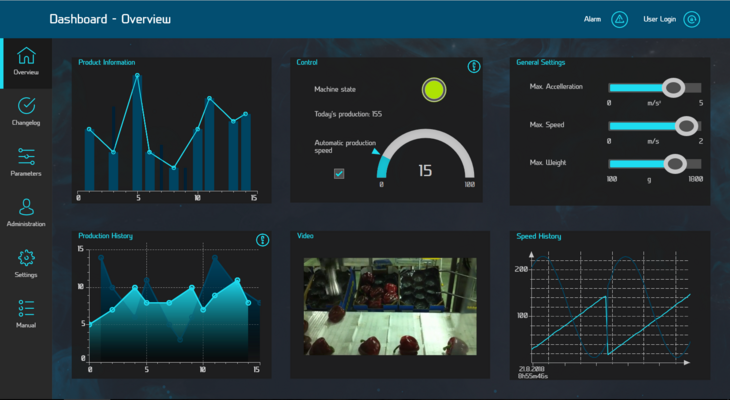
Task: Select the Overview home icon
Action: click(x=27, y=56)
